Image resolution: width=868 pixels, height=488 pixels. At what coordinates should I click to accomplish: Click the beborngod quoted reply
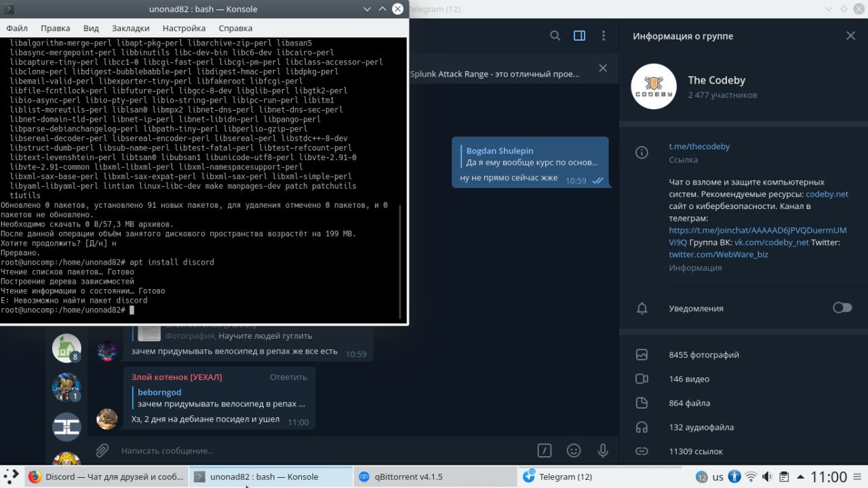point(220,398)
